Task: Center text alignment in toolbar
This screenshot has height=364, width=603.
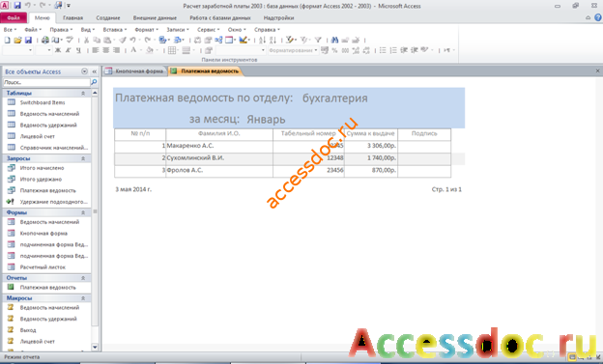Action: [105, 50]
